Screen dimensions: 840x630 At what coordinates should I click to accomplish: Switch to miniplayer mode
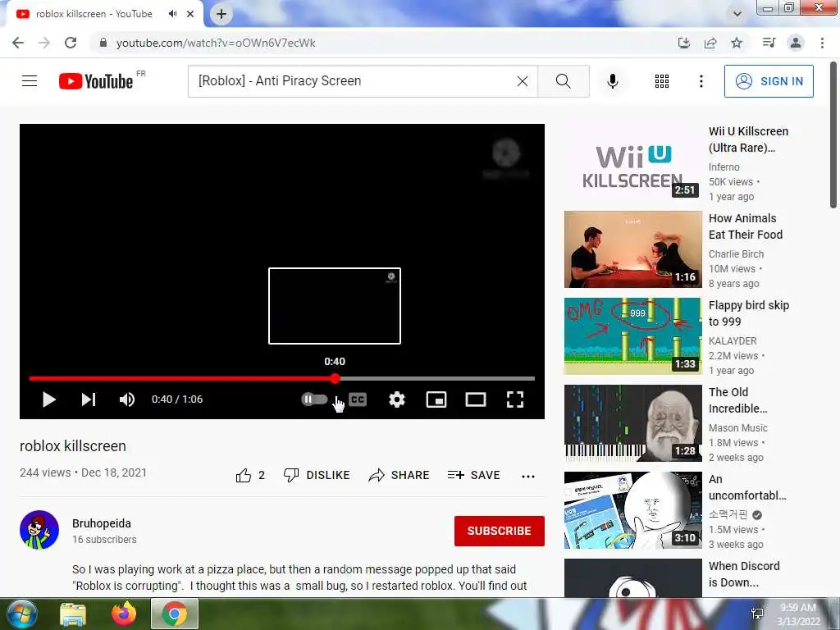coord(436,399)
